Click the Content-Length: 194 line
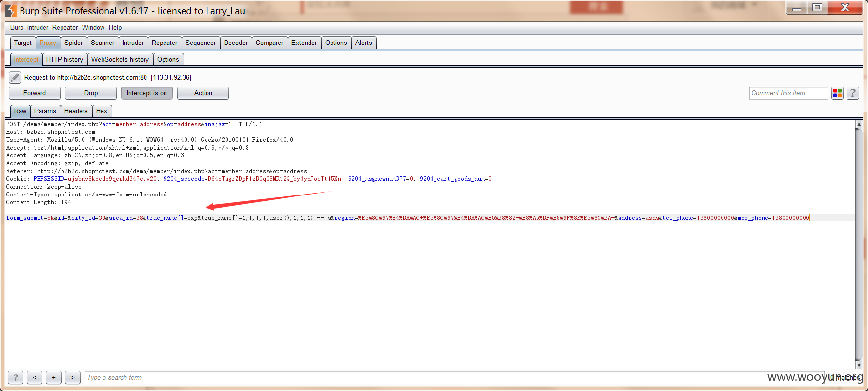868x391 pixels. coord(39,202)
